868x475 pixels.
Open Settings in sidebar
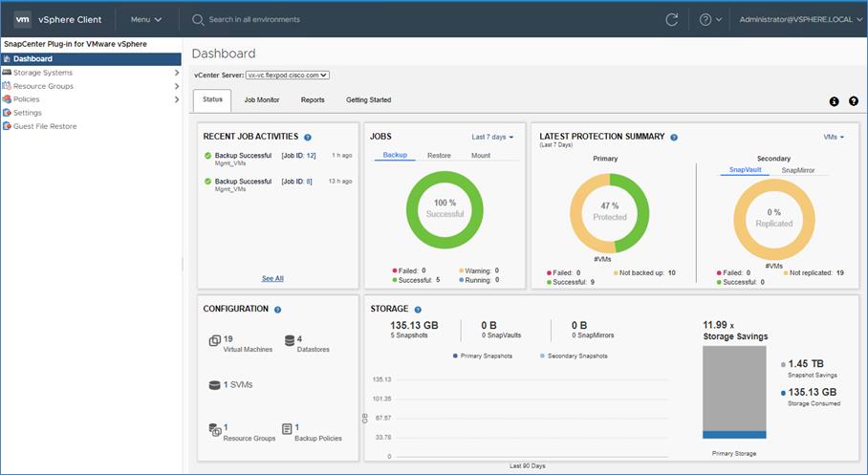pyautogui.click(x=27, y=113)
